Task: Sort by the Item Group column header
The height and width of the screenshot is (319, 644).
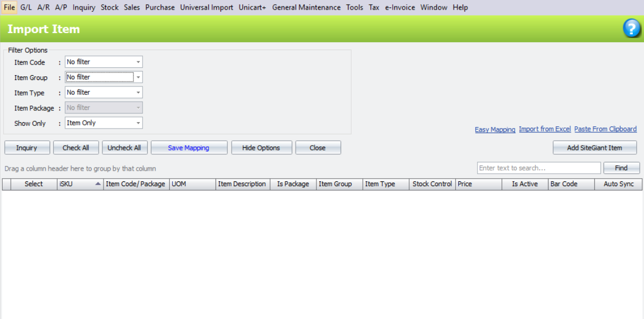Action: pos(340,184)
